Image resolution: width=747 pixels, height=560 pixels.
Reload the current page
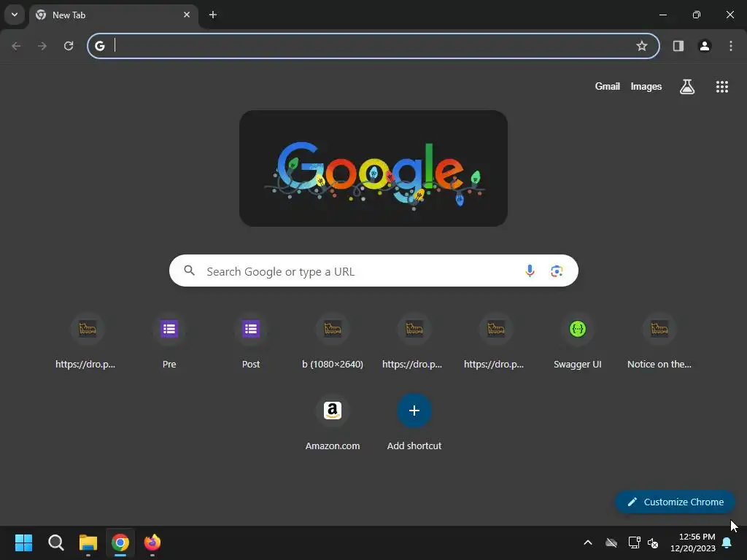tap(69, 46)
